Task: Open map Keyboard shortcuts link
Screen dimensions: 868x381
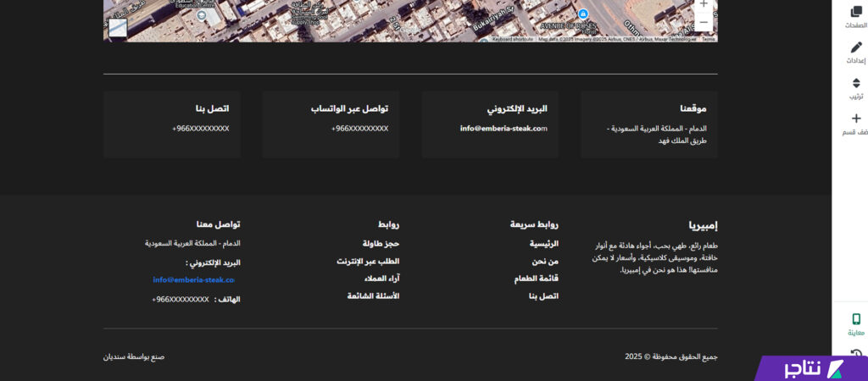Action: pyautogui.click(x=513, y=39)
